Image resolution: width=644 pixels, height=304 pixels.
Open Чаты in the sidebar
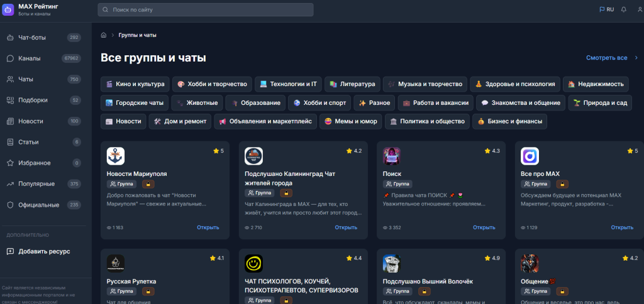[43, 79]
